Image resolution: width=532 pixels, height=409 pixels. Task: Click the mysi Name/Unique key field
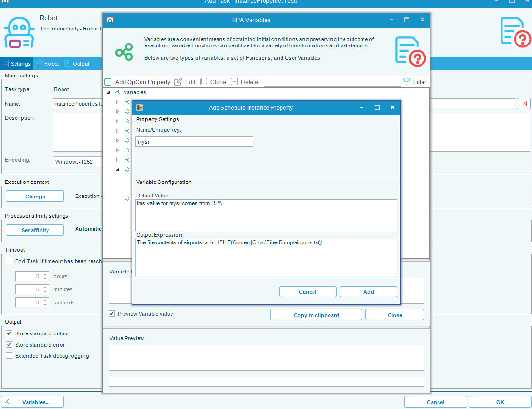point(194,141)
